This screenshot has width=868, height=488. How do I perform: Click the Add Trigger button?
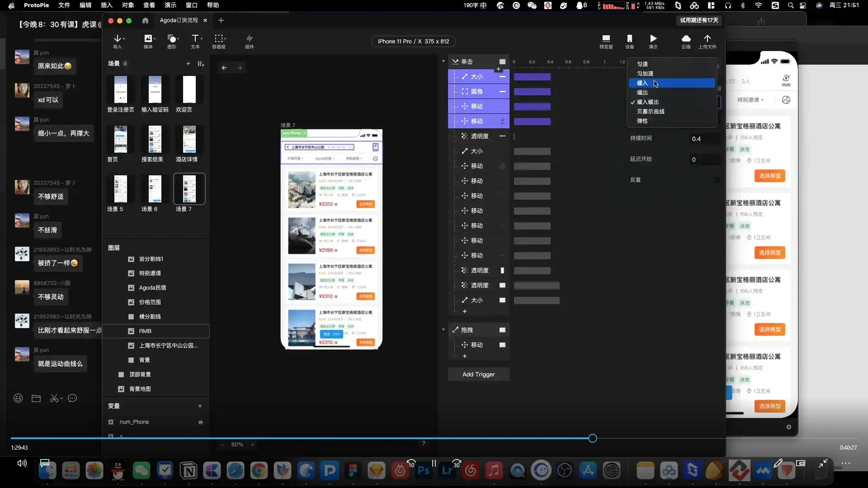(478, 375)
